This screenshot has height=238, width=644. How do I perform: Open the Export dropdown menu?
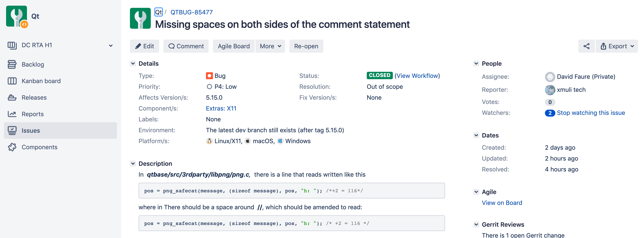[x=617, y=46]
